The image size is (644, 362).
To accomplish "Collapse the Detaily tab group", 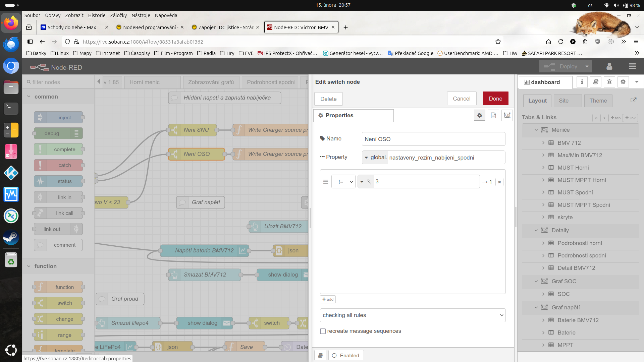I will tap(536, 230).
